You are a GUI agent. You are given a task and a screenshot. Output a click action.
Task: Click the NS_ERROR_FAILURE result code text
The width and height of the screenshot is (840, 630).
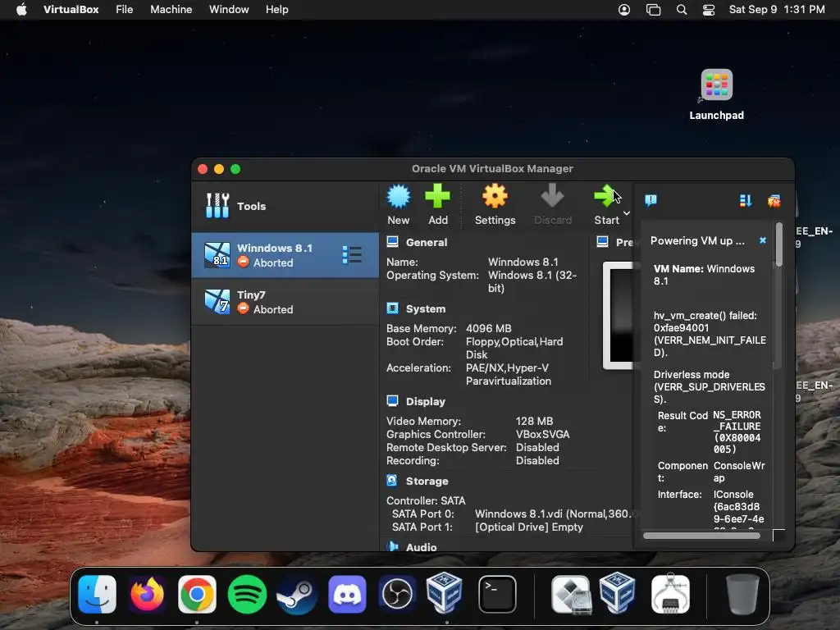[x=737, y=431]
